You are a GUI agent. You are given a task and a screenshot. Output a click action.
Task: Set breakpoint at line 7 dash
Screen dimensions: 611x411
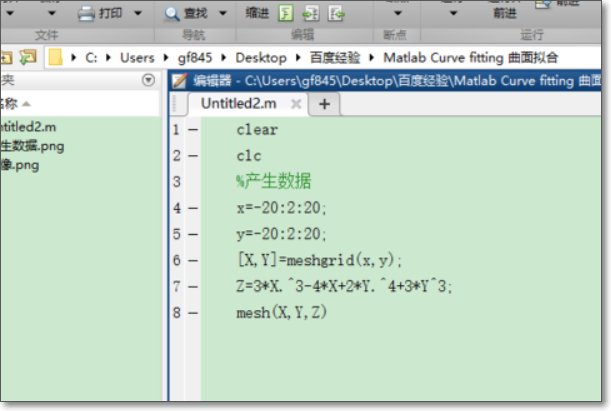(193, 287)
